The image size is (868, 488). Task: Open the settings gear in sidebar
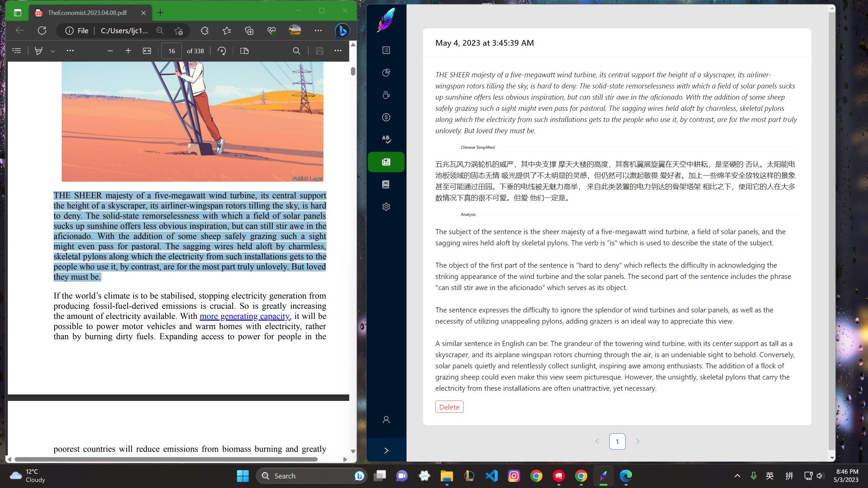386,207
